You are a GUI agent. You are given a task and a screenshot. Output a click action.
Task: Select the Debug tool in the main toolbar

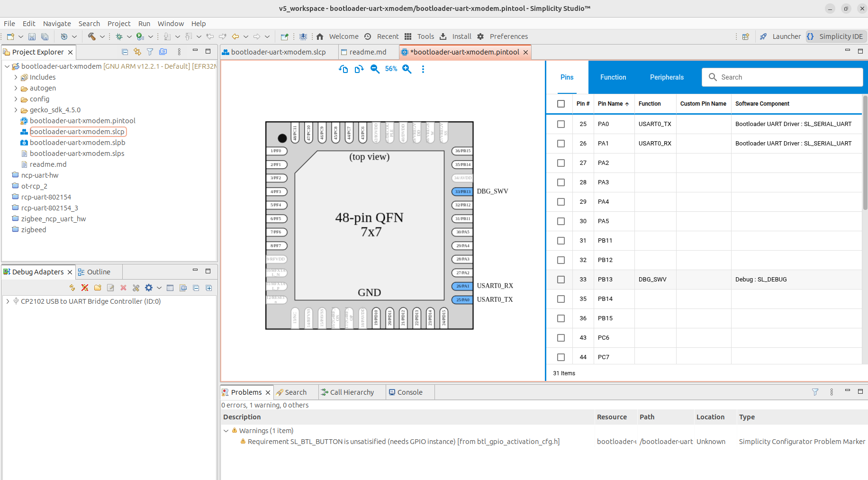coord(120,36)
